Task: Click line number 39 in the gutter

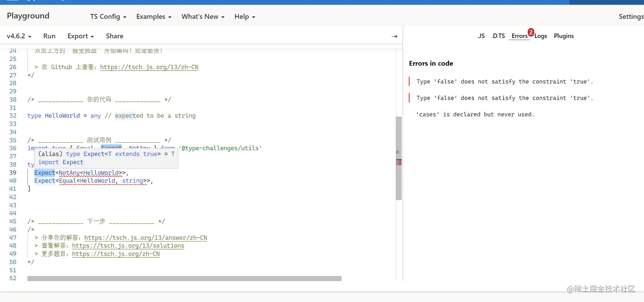Action: (x=13, y=173)
